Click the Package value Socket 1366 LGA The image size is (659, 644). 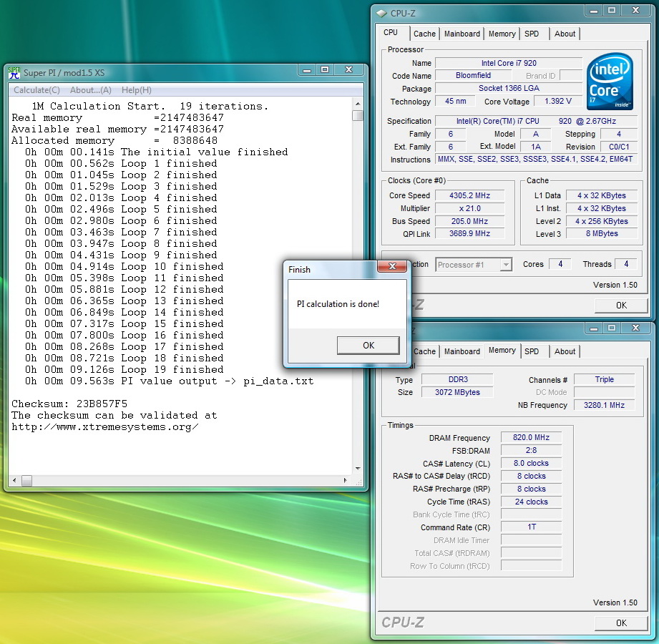tap(509, 88)
